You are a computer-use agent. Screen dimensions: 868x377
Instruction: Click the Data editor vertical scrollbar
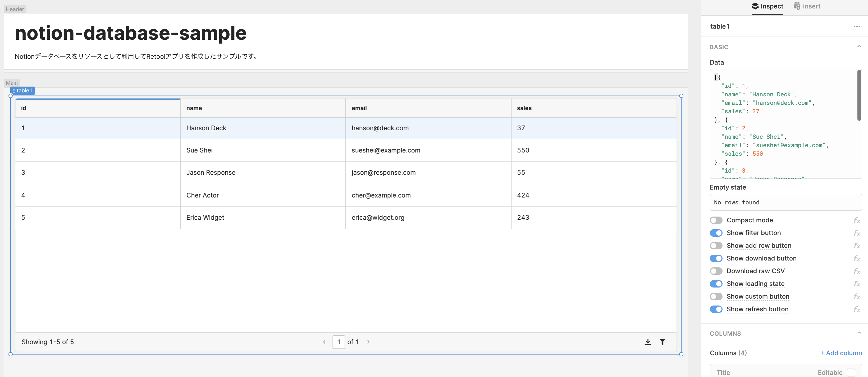click(859, 95)
